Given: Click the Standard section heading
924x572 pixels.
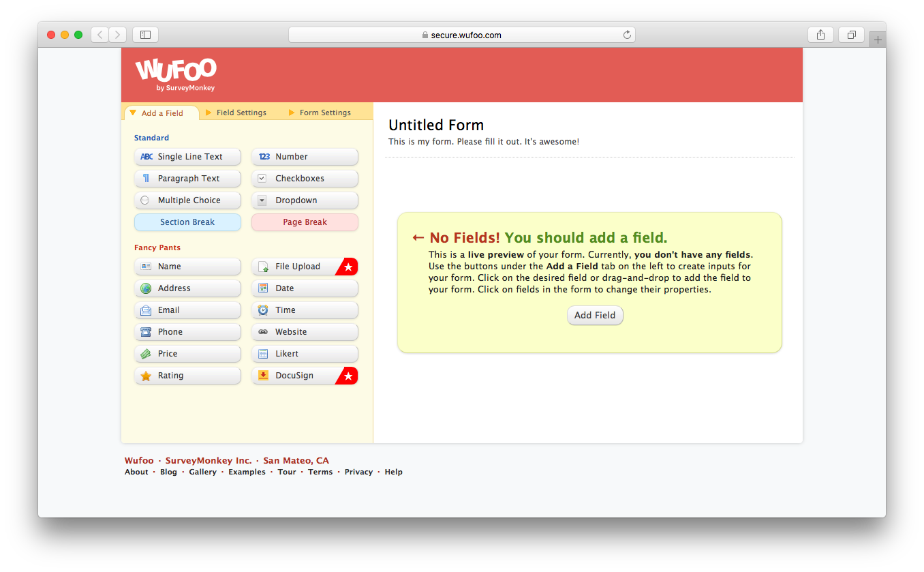Looking at the screenshot, I should (151, 138).
